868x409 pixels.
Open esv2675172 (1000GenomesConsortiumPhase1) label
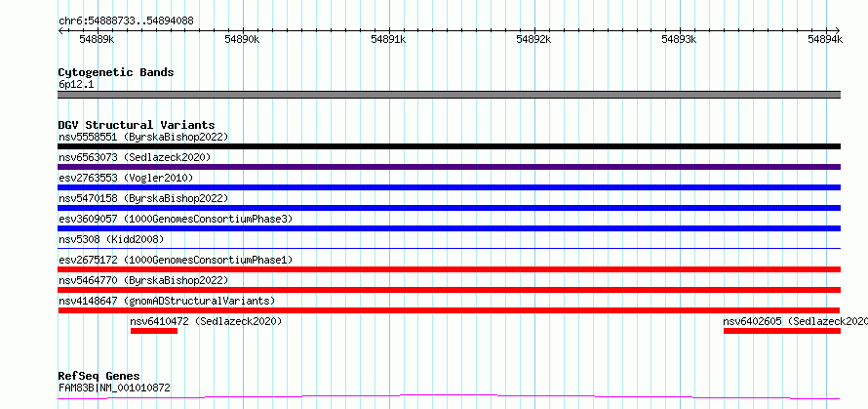coord(176,260)
